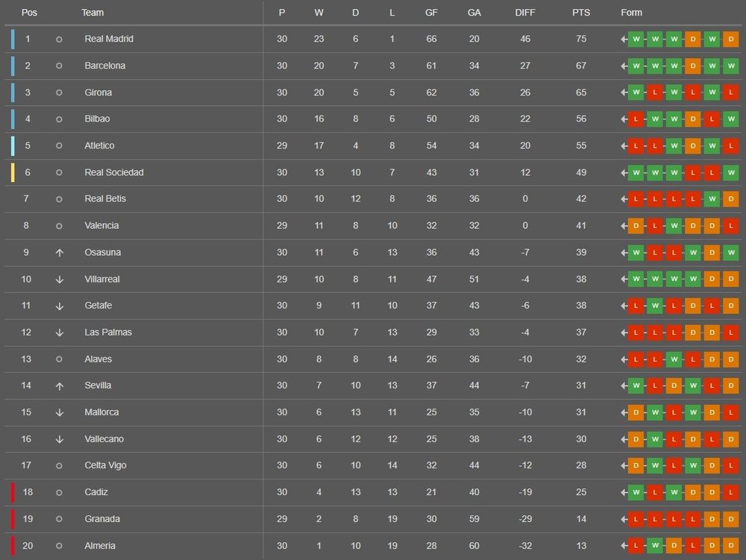Click Almeria's first red L form badge

[x=636, y=546]
